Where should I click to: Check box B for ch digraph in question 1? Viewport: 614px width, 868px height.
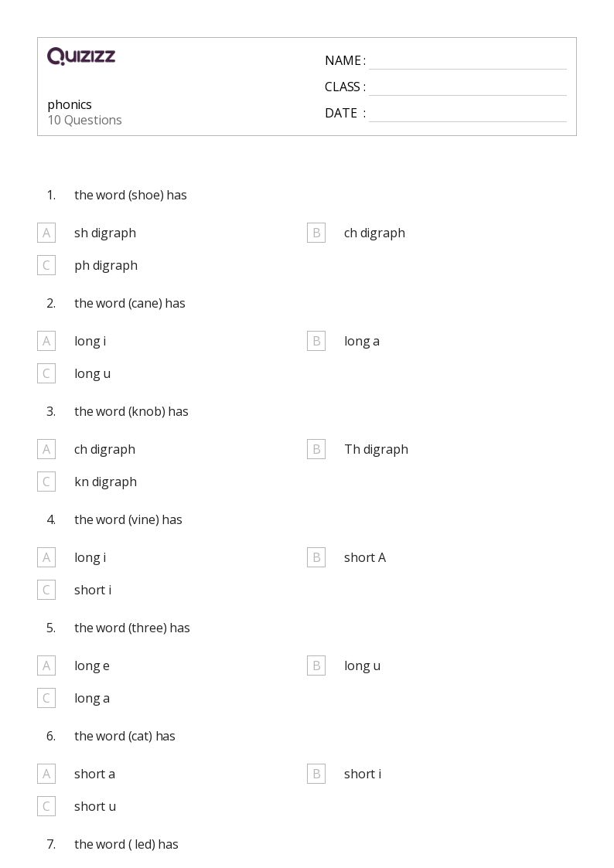click(x=316, y=233)
